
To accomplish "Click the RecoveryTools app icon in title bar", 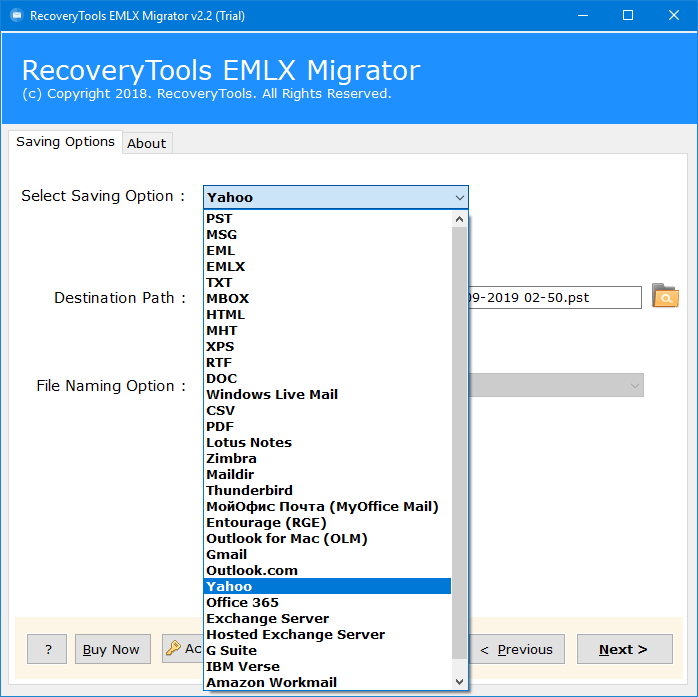I will tap(17, 16).
